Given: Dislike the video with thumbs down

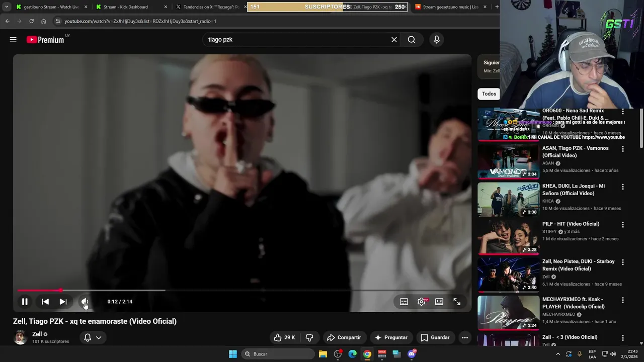Looking at the screenshot, I should [310, 337].
